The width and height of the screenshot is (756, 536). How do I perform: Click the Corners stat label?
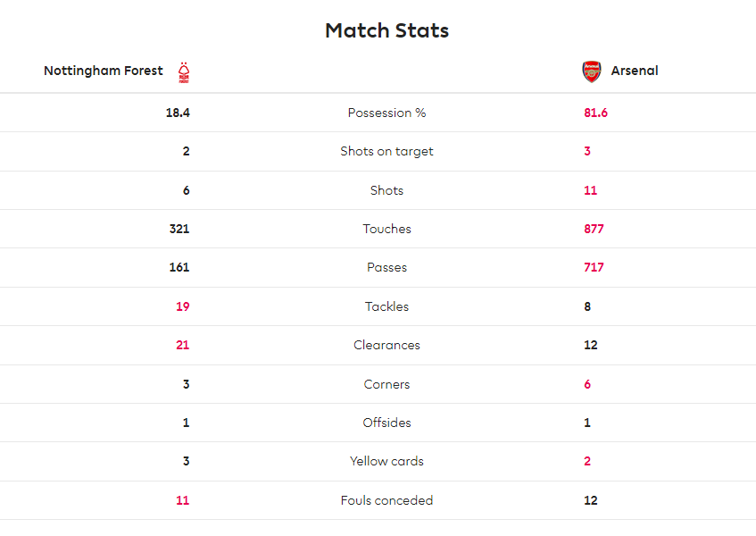point(386,384)
